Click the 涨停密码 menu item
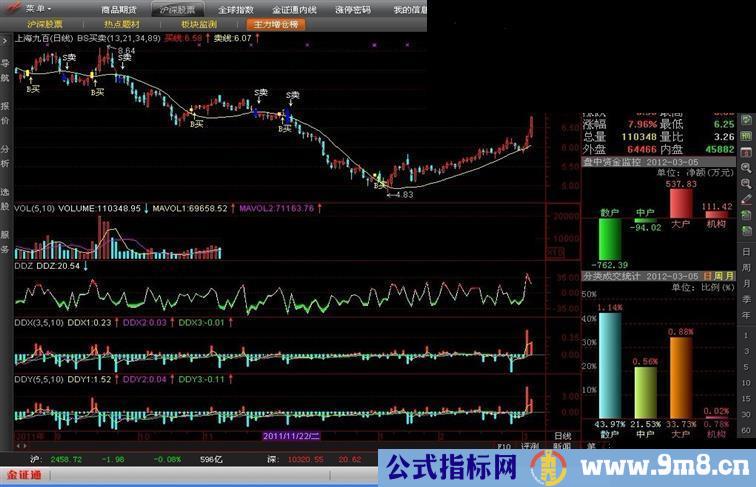Screen dimensions: 756x487 pyautogui.click(x=352, y=8)
